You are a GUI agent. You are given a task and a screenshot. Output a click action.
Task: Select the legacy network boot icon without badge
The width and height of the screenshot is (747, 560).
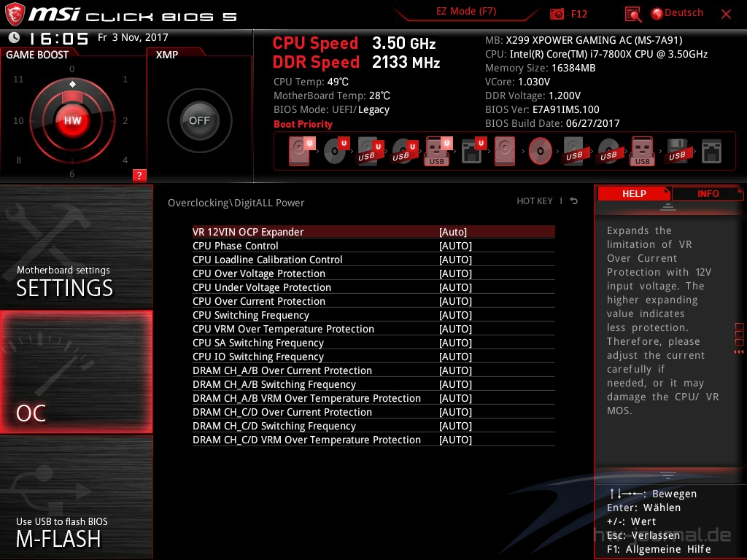pos(711,151)
